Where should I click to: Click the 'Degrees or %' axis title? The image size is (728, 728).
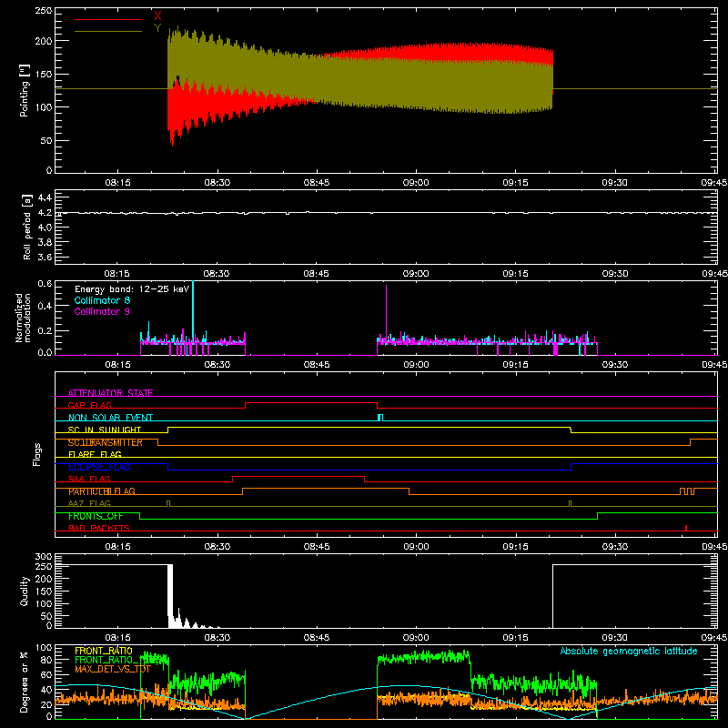tap(25, 682)
